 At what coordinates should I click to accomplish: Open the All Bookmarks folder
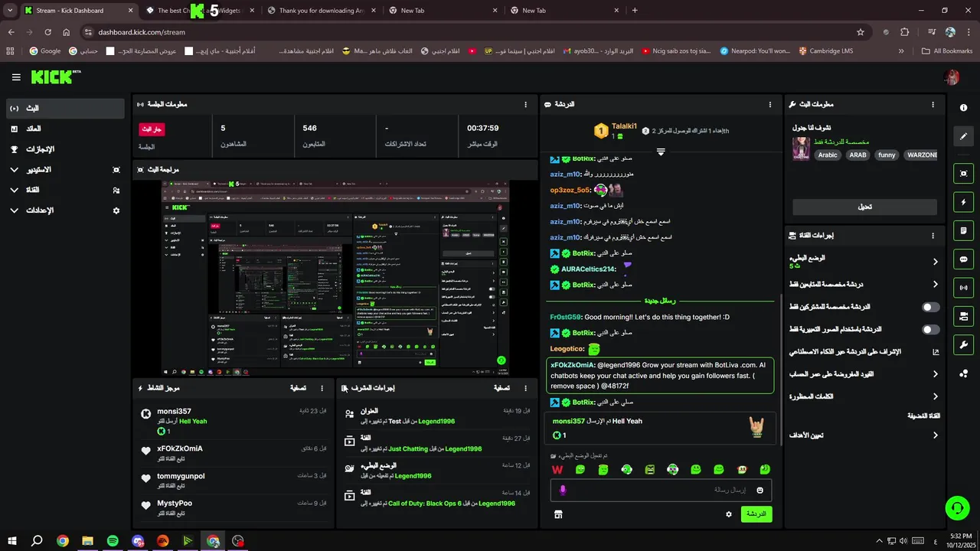(947, 51)
